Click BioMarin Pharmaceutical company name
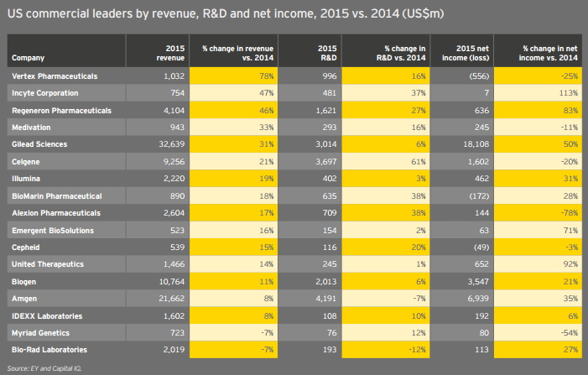588x375 pixels. (x=57, y=196)
